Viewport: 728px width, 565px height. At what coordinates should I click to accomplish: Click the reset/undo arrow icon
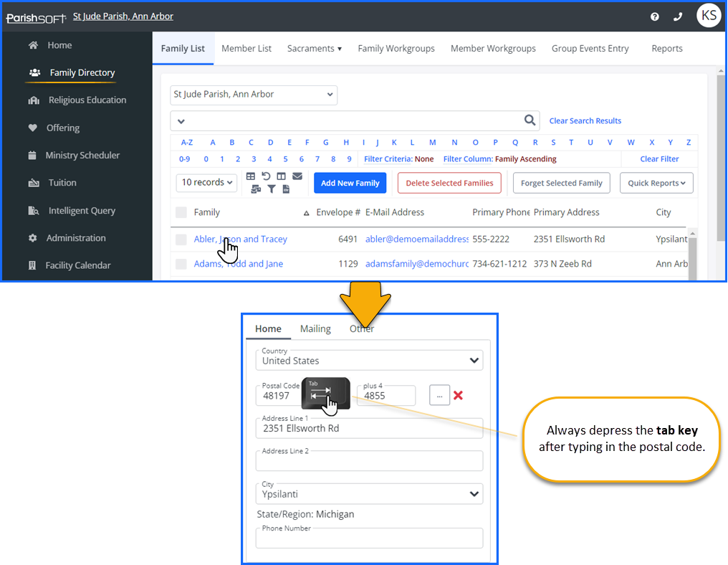click(266, 176)
